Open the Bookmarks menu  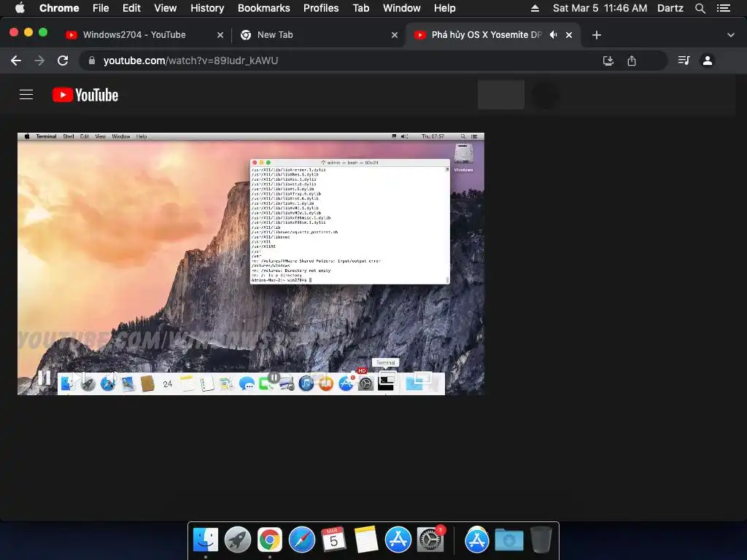[x=264, y=8]
